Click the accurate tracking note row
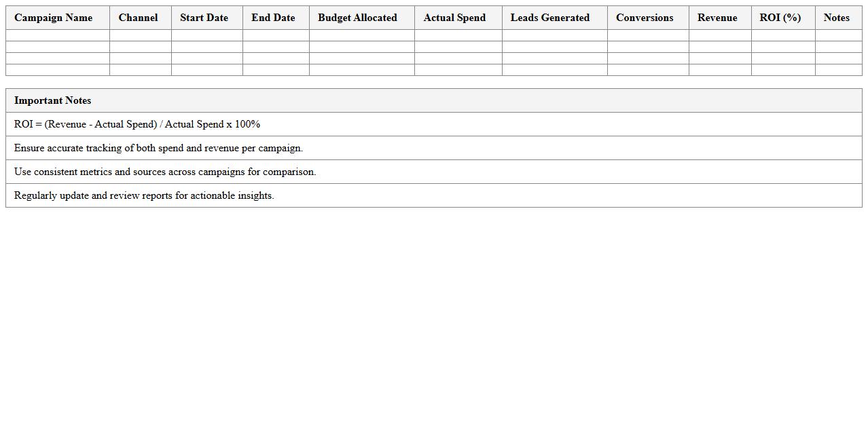Image resolution: width=868 pixels, height=441 pixels. pos(158,148)
